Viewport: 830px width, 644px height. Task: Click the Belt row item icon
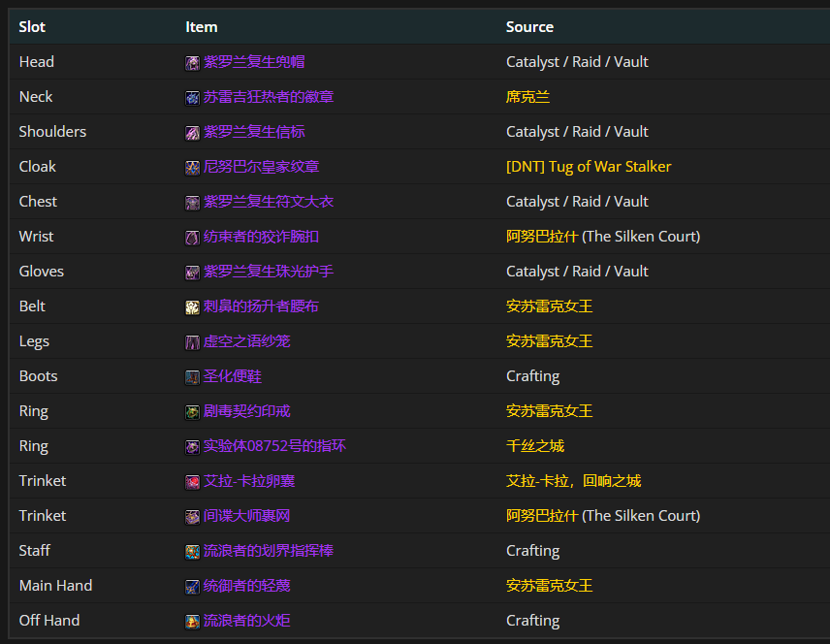[193, 306]
